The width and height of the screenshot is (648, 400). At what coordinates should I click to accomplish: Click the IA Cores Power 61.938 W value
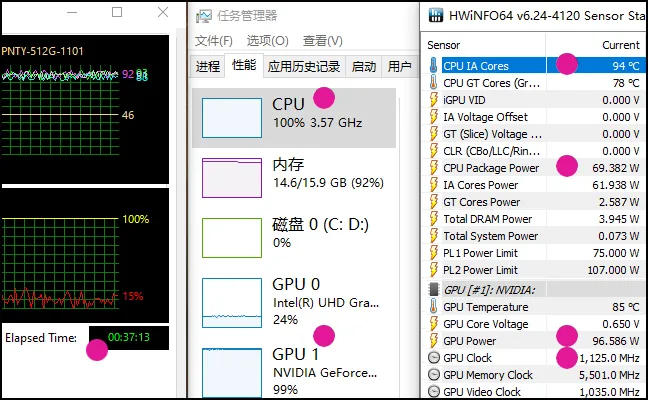pos(616,185)
